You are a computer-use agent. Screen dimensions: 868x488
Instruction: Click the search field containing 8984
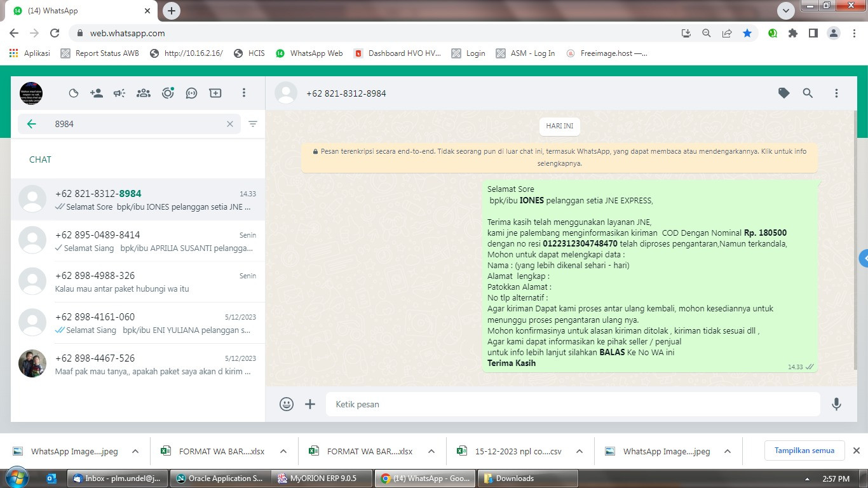[x=129, y=124]
